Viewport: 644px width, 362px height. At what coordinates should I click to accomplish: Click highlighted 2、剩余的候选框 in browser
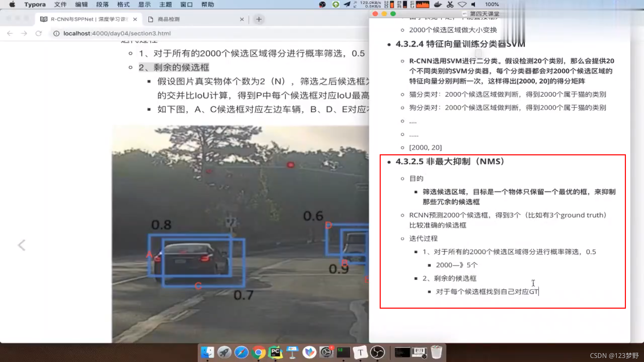pyautogui.click(x=174, y=67)
